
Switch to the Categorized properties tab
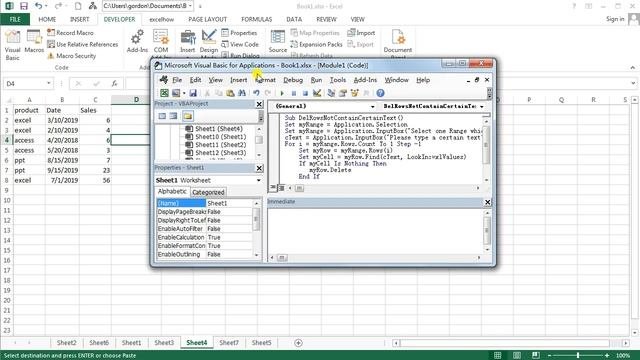click(208, 192)
